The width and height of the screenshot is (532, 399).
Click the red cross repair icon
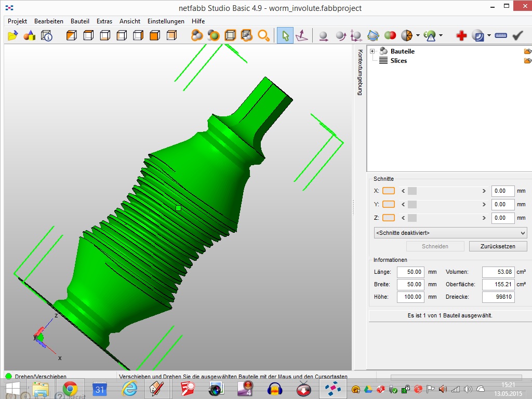pyautogui.click(x=461, y=35)
